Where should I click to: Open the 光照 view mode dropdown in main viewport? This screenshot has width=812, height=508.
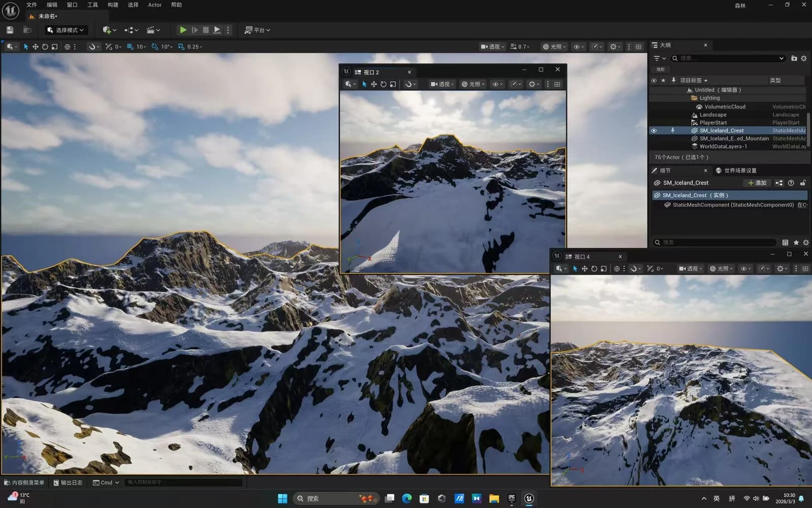[554, 47]
